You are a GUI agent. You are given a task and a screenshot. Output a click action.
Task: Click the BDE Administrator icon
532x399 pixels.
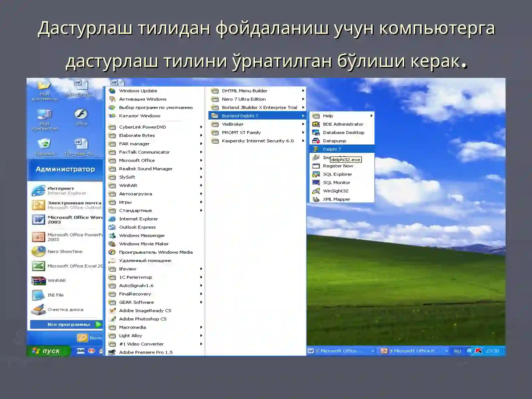pos(316,124)
